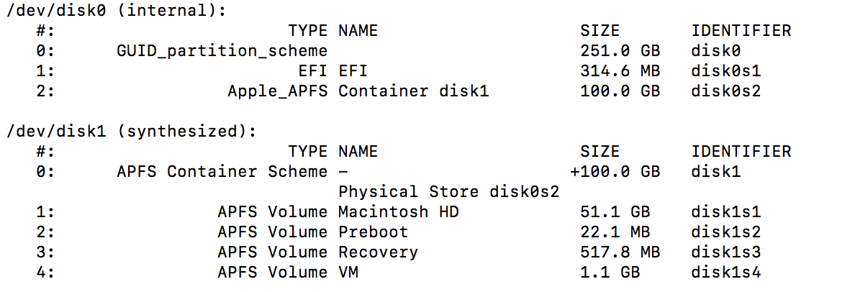This screenshot has height=292, width=868.
Task: Click the disk1s4 identifier
Action: pos(726,273)
